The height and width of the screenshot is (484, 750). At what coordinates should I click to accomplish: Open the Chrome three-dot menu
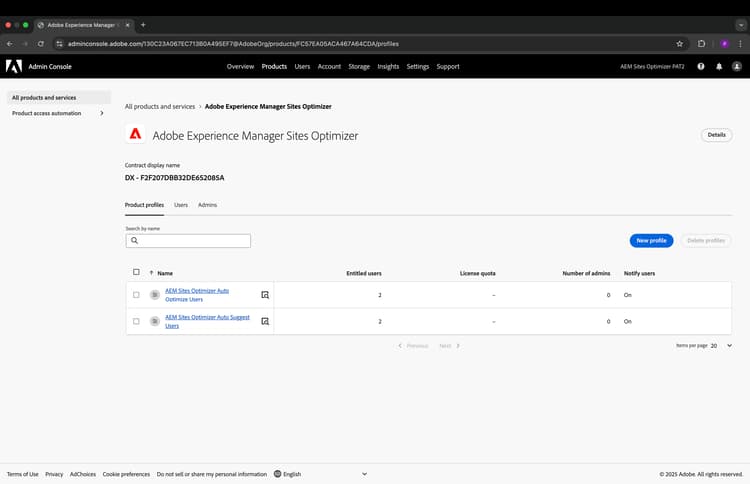pyautogui.click(x=740, y=44)
